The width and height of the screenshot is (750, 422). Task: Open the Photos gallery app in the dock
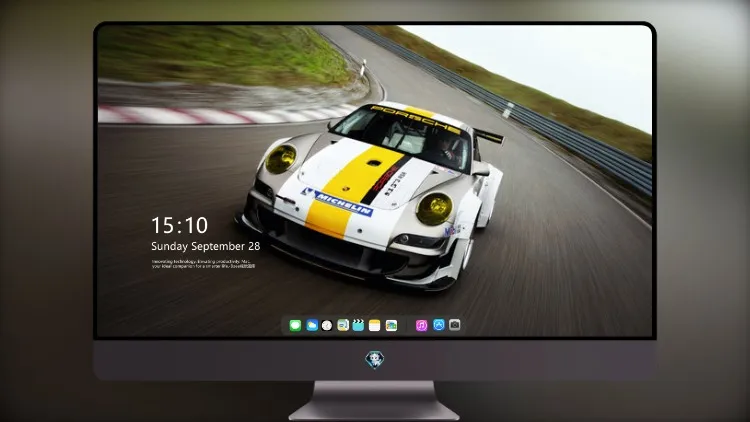click(x=391, y=325)
